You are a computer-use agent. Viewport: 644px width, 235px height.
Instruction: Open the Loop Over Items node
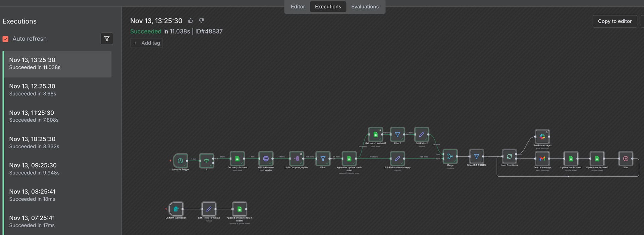[509, 156]
